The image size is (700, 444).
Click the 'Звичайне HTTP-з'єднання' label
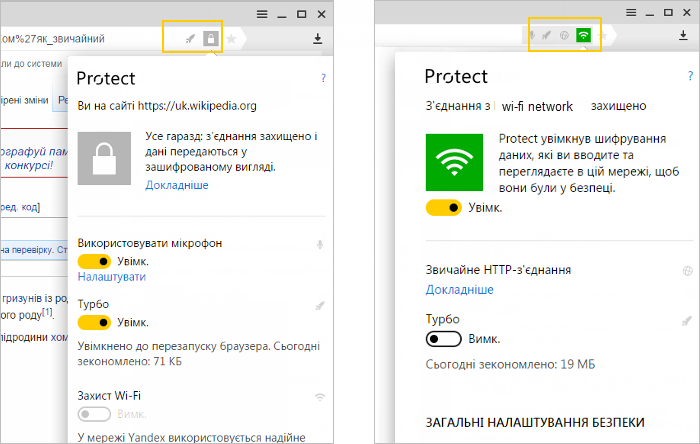498,270
